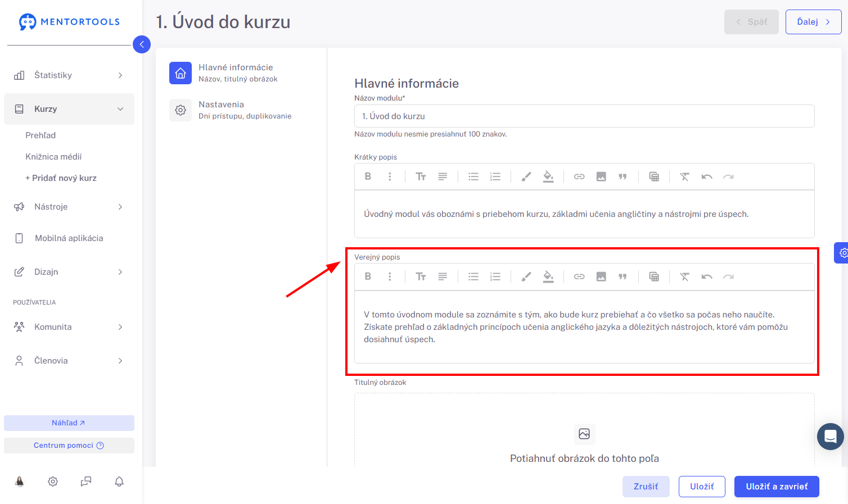Collapse the left sidebar with the round arrow button
This screenshot has width=848, height=504.
[142, 44]
